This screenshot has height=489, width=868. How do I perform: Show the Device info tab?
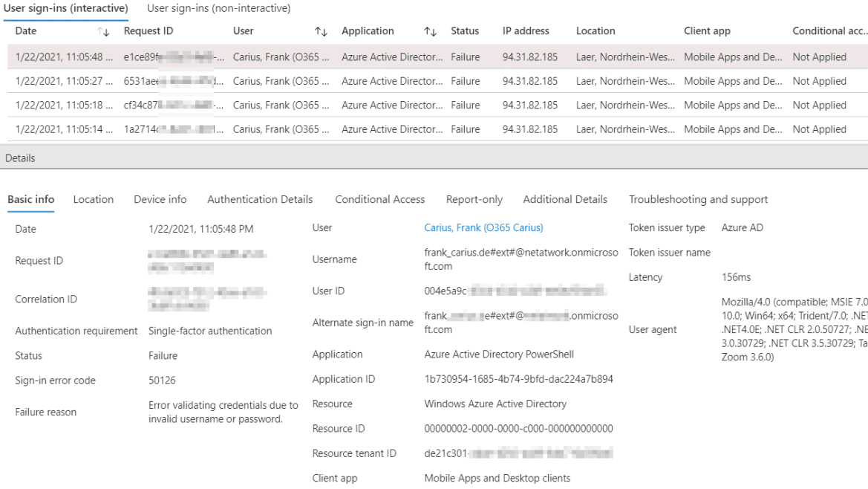click(160, 199)
